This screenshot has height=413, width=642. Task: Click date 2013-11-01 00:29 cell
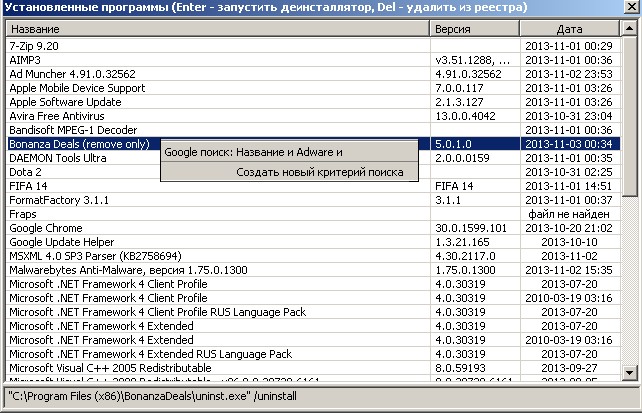570,46
